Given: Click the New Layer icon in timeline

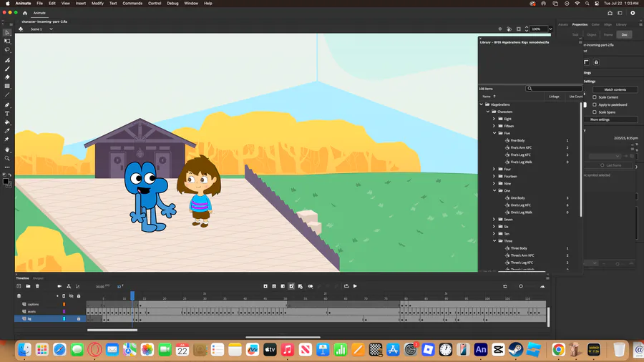Looking at the screenshot, I should [x=19, y=286].
